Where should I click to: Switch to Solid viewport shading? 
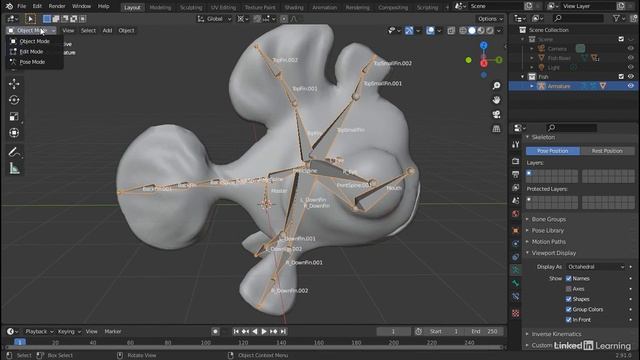click(472, 31)
